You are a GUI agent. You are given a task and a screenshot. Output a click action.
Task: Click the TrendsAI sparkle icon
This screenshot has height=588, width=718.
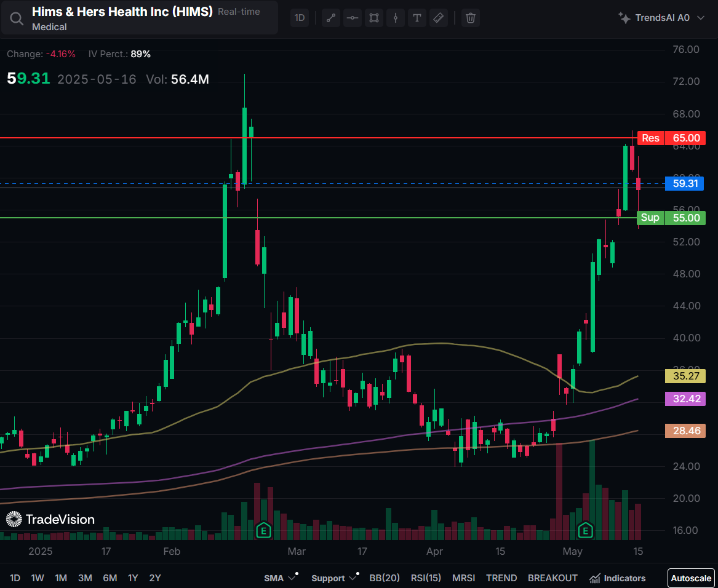point(624,18)
